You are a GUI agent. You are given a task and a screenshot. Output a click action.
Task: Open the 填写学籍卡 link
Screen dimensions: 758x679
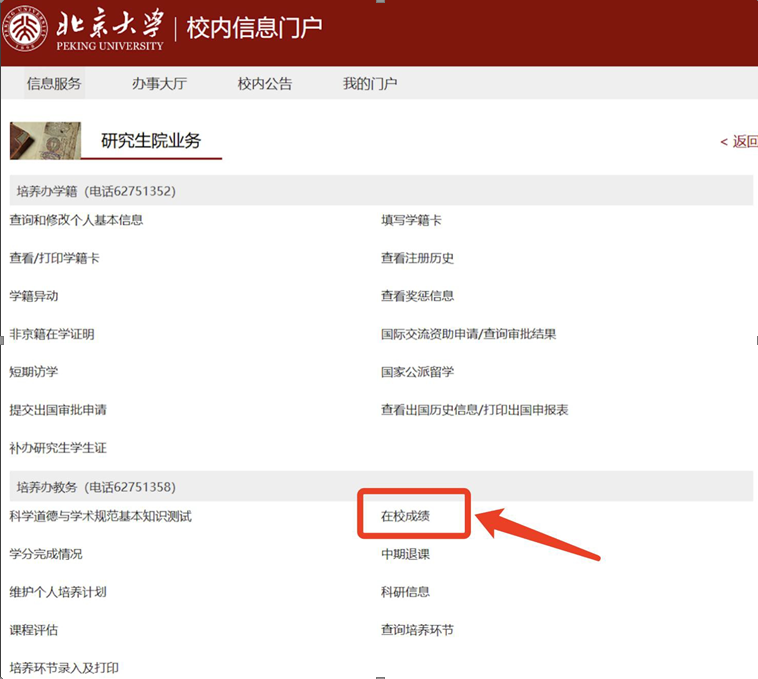click(x=411, y=220)
